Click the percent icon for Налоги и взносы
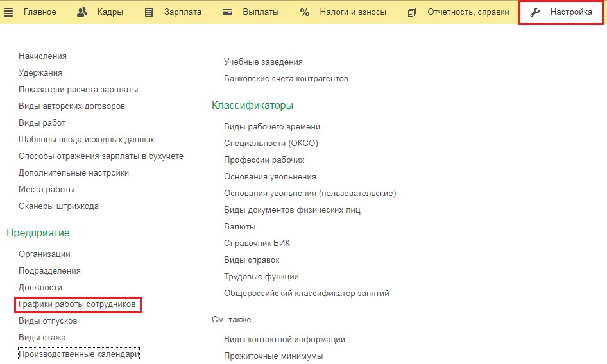Screen dimensions: 607x364 coord(305,12)
